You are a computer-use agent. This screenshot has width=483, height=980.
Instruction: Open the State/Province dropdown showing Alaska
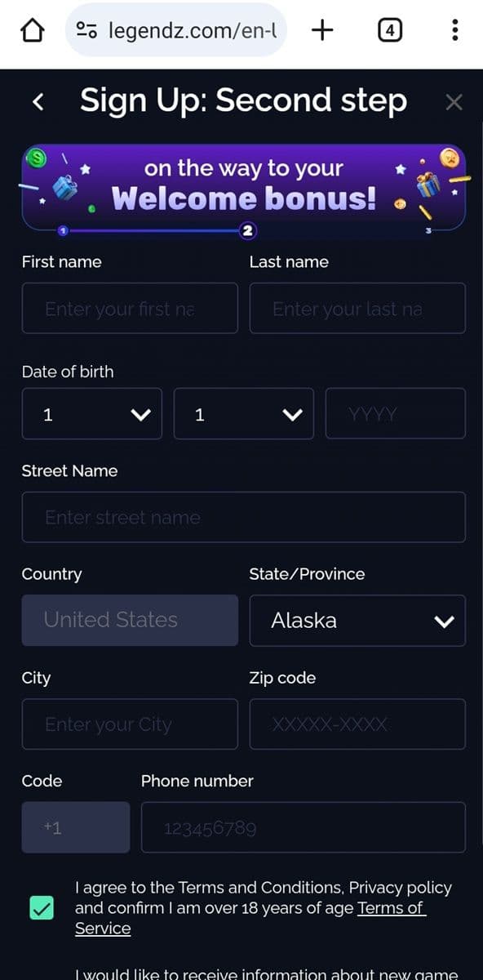(357, 621)
